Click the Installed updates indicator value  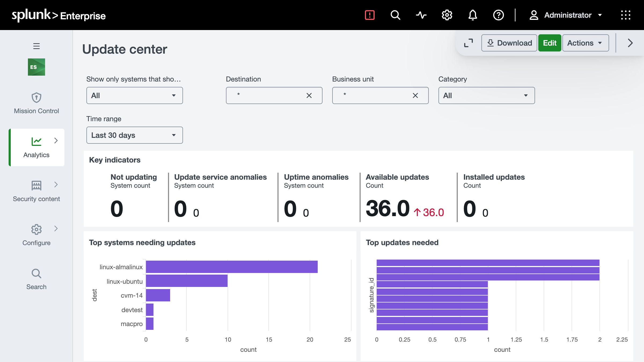(x=470, y=209)
